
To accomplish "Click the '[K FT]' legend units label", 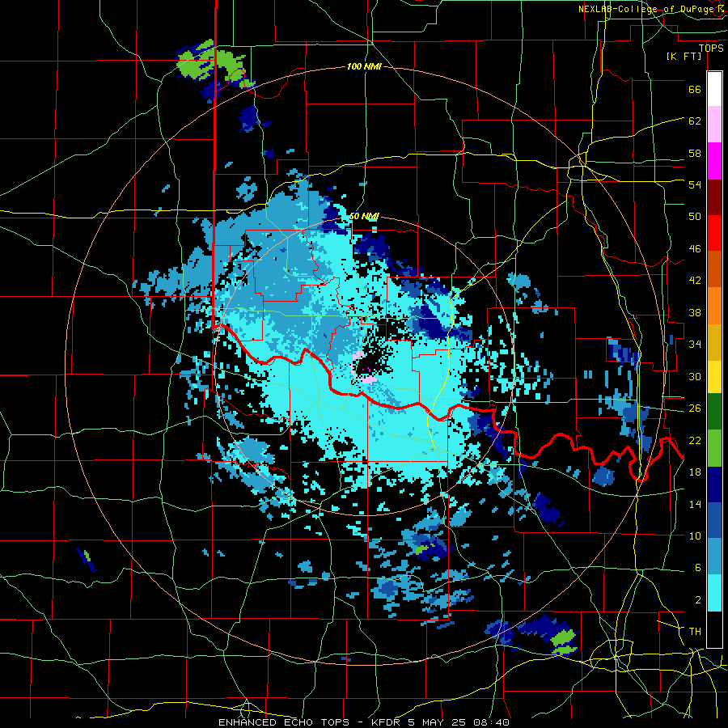I will pyautogui.click(x=684, y=56).
